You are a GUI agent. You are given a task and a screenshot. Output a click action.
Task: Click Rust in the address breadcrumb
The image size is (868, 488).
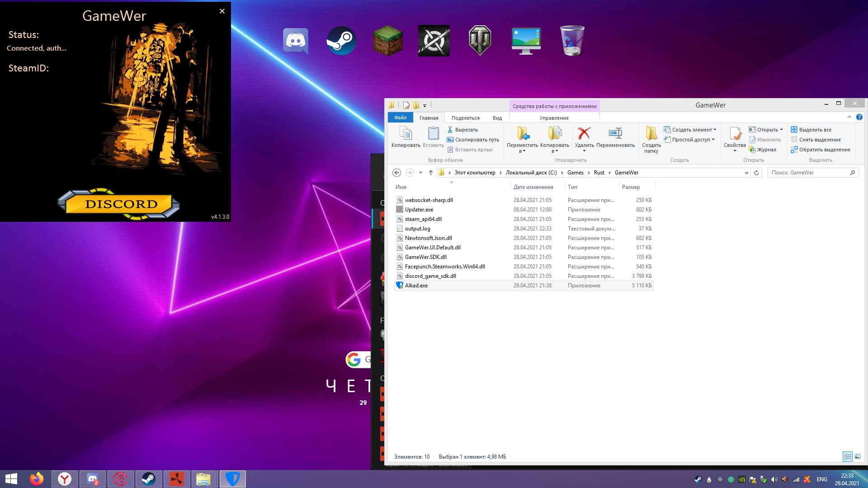coord(599,173)
